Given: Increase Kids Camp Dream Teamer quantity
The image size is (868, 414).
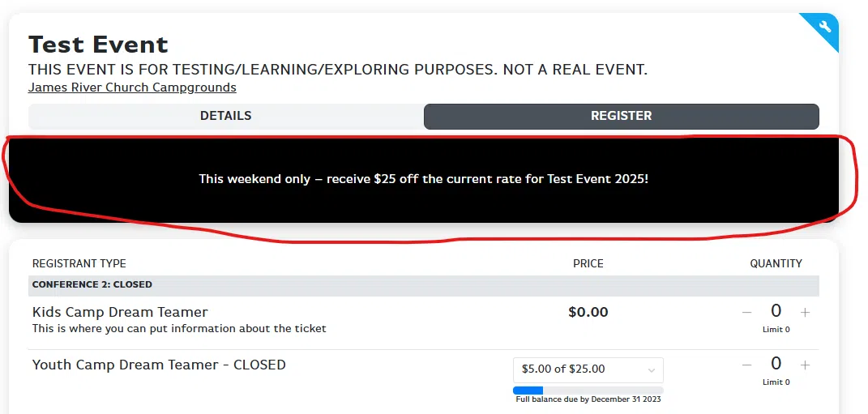Looking at the screenshot, I should 805,313.
